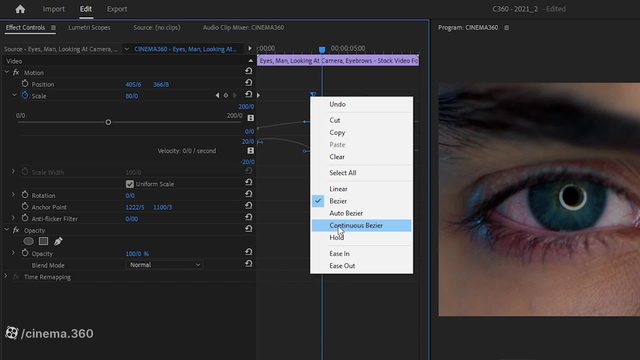Collapse the Scale parameter twirl

14,95
